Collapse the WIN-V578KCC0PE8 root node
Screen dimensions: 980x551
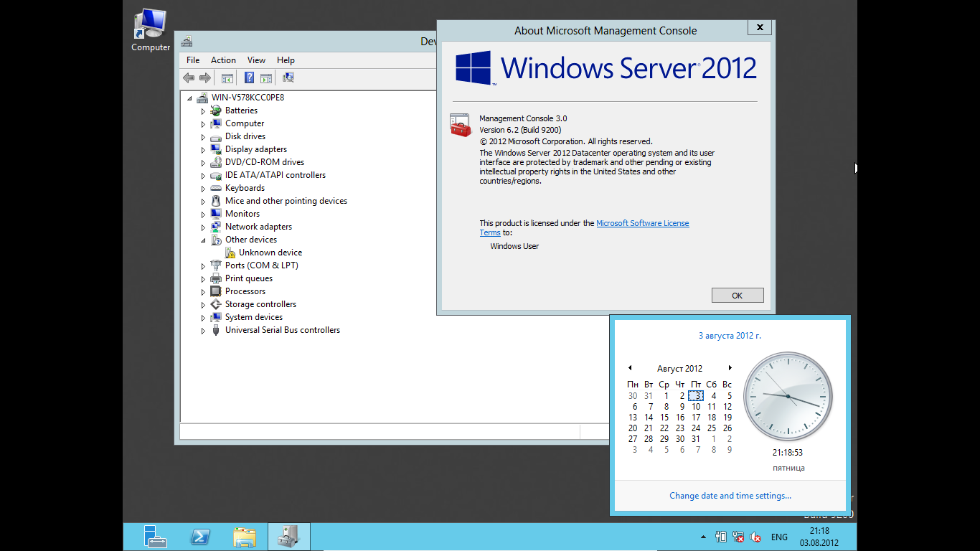189,98
